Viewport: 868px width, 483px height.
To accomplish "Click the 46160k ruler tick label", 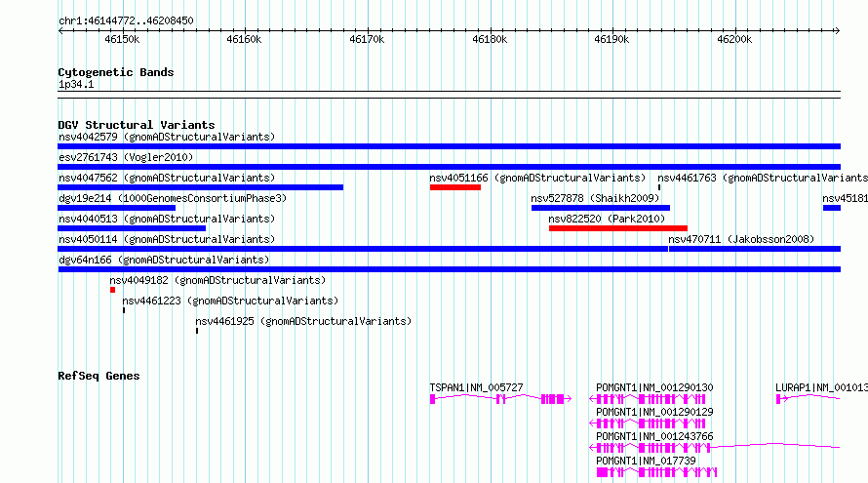I will [x=244, y=39].
